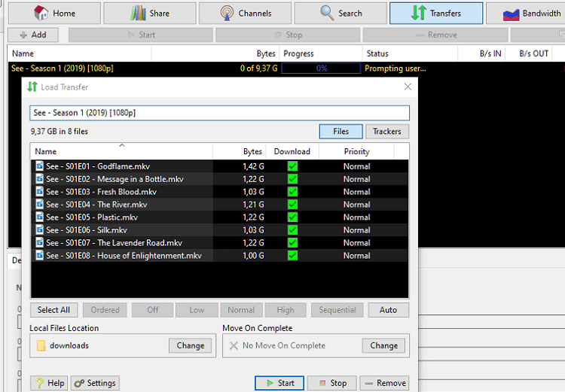Viewport: 565px width, 392px height.
Task: Click the transfer name input field
Action: (x=219, y=113)
